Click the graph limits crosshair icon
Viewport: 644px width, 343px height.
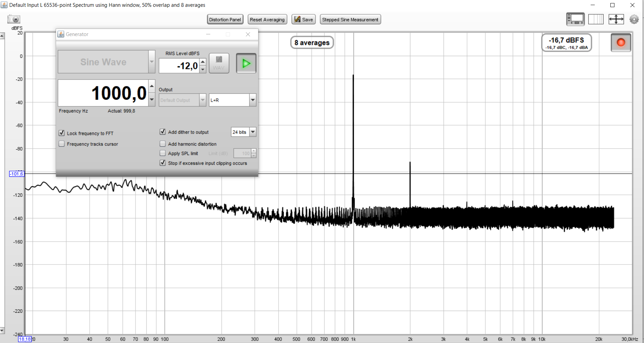[x=616, y=19]
